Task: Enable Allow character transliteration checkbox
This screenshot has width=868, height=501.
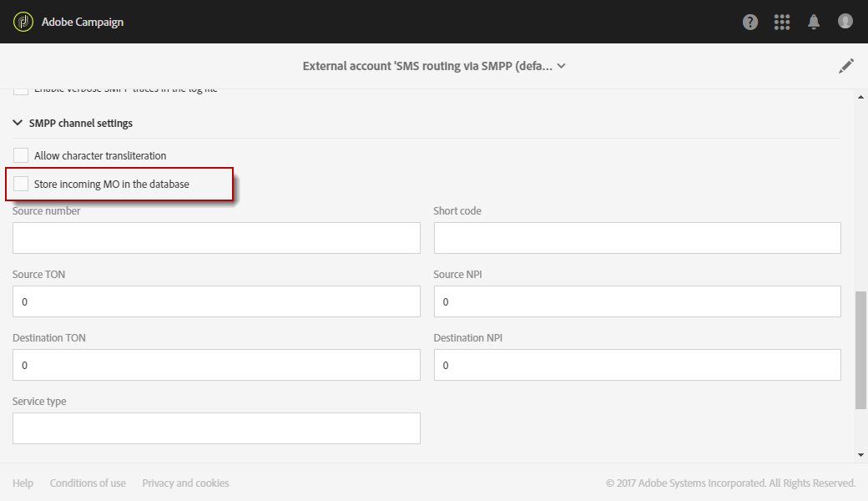Action: tap(21, 155)
